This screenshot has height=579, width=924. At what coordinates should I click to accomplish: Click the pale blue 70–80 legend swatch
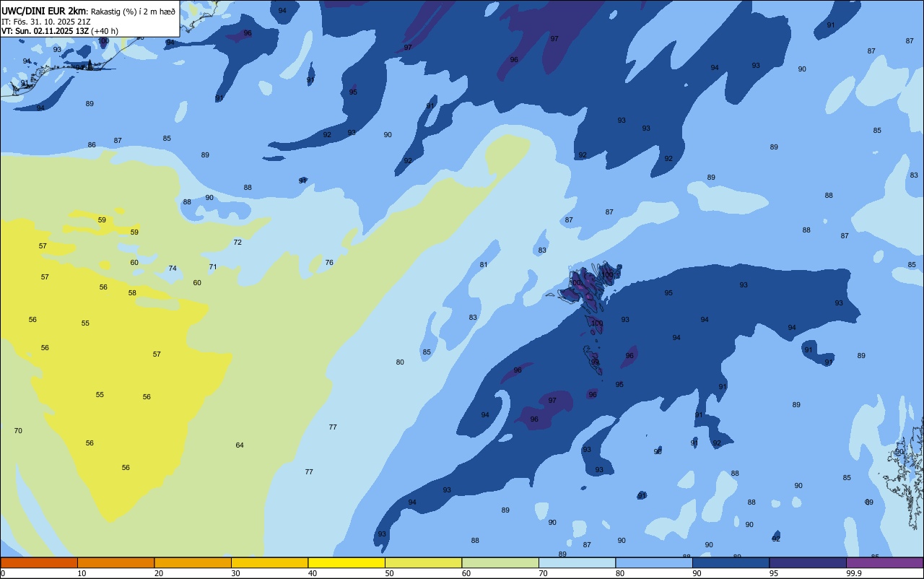[x=577, y=562]
